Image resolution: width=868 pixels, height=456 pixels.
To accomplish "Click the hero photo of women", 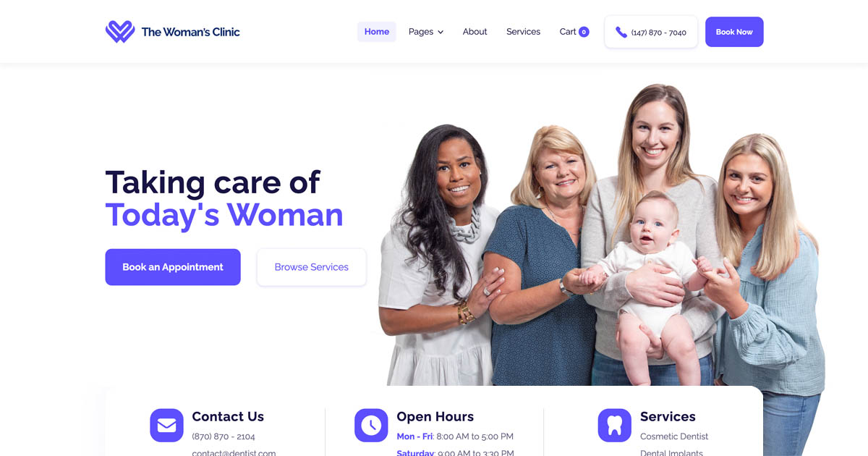I will coord(600,246).
